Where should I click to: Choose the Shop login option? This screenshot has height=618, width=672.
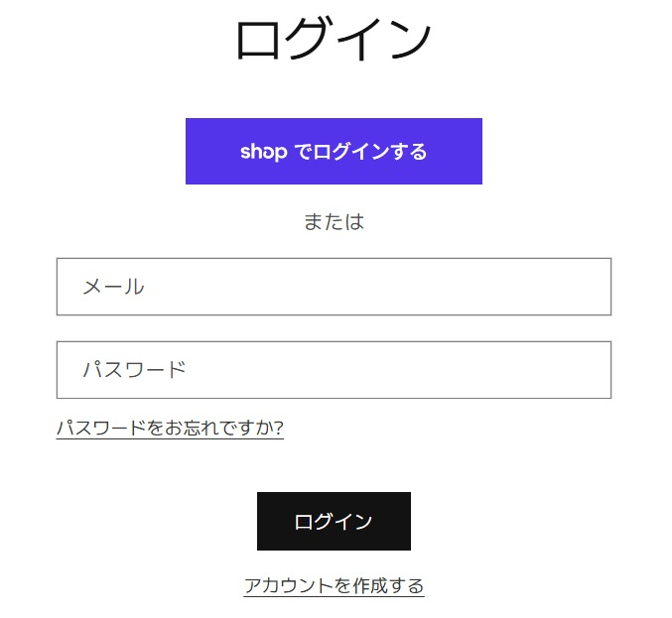[x=334, y=152]
